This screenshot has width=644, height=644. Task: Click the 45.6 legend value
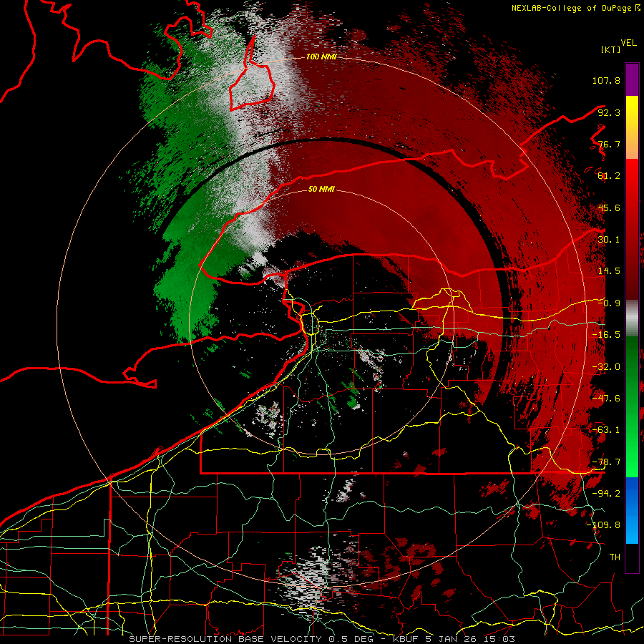tap(609, 208)
